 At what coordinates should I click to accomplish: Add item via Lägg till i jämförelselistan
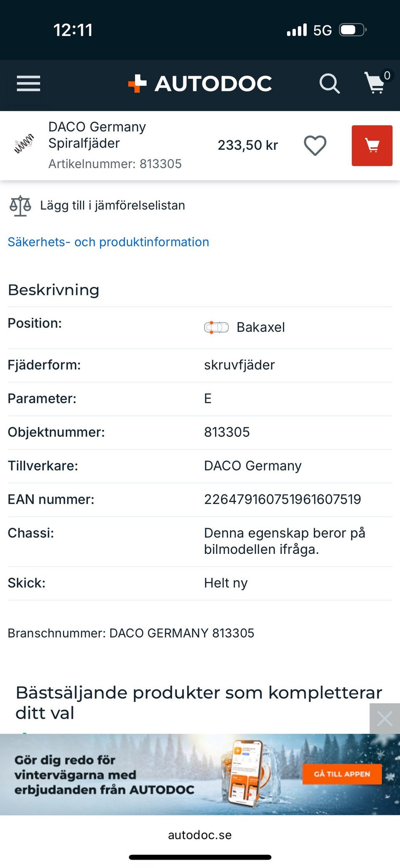point(112,206)
